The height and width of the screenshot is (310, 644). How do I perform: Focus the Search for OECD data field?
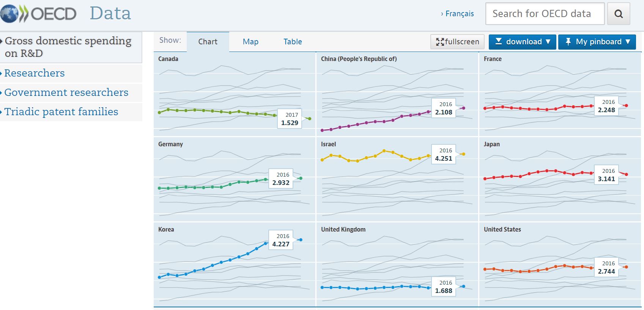(545, 14)
